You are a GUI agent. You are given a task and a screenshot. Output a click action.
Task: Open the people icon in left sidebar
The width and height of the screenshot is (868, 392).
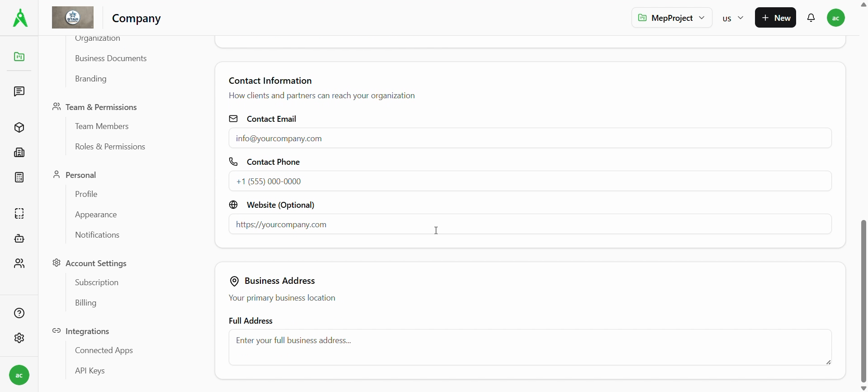pyautogui.click(x=19, y=263)
